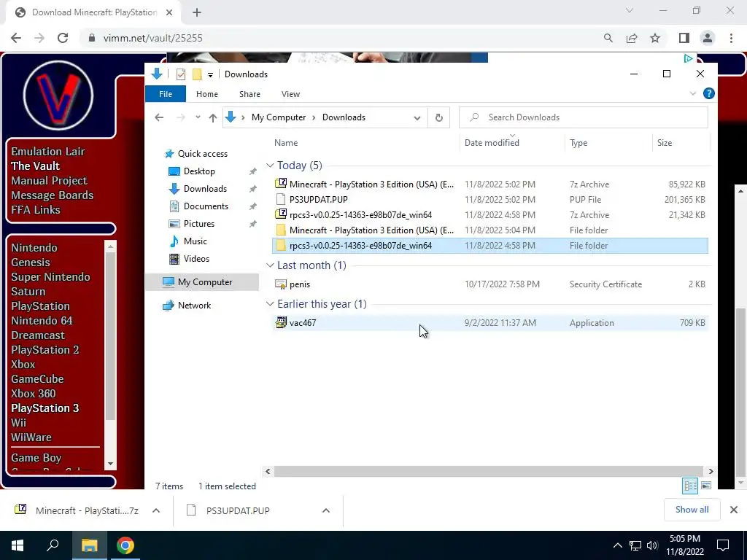Open Windows Start menu
Screen dimensions: 747x560
(x=18, y=545)
